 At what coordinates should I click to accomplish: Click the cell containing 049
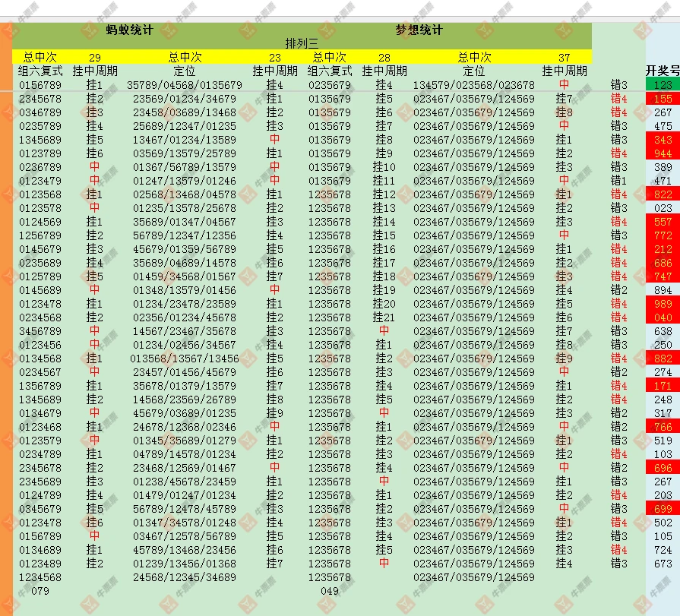coord(330,591)
